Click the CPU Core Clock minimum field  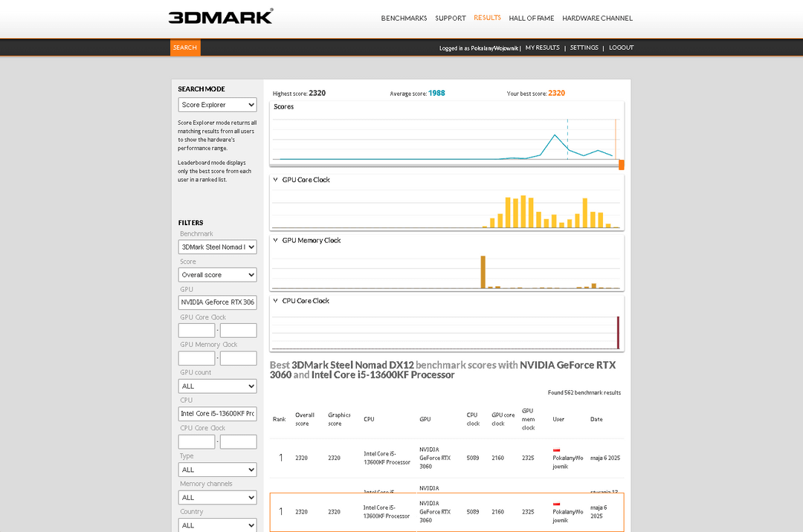[196, 442]
